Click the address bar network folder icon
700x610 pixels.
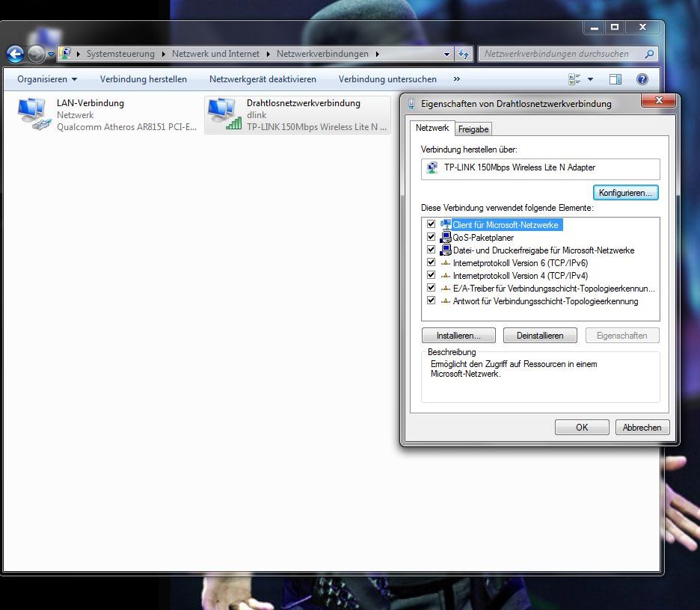66,54
